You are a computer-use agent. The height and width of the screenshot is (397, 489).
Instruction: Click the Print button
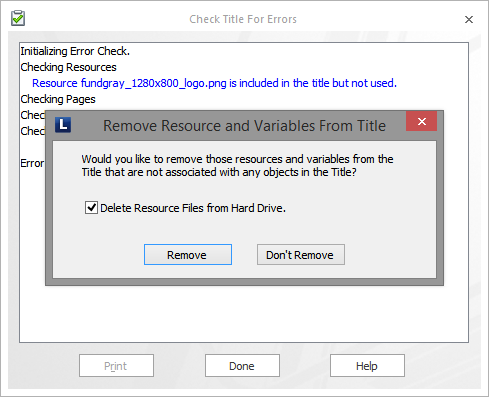coord(116,366)
